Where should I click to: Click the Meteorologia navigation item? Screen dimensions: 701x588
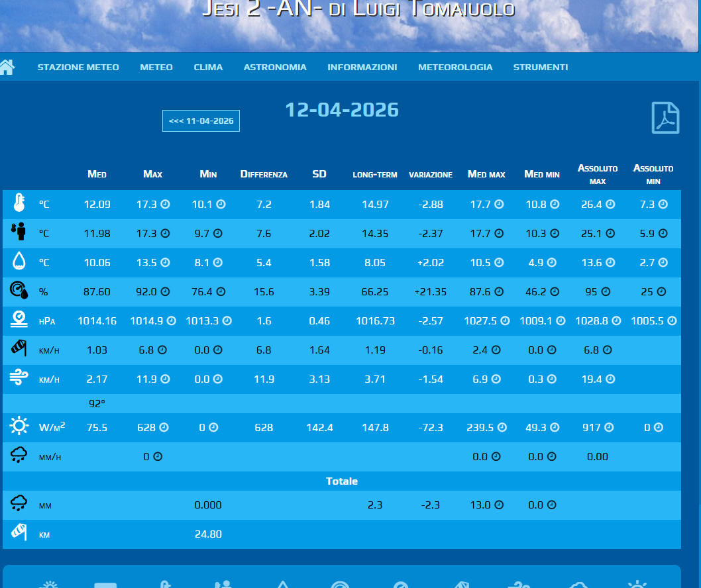click(455, 67)
